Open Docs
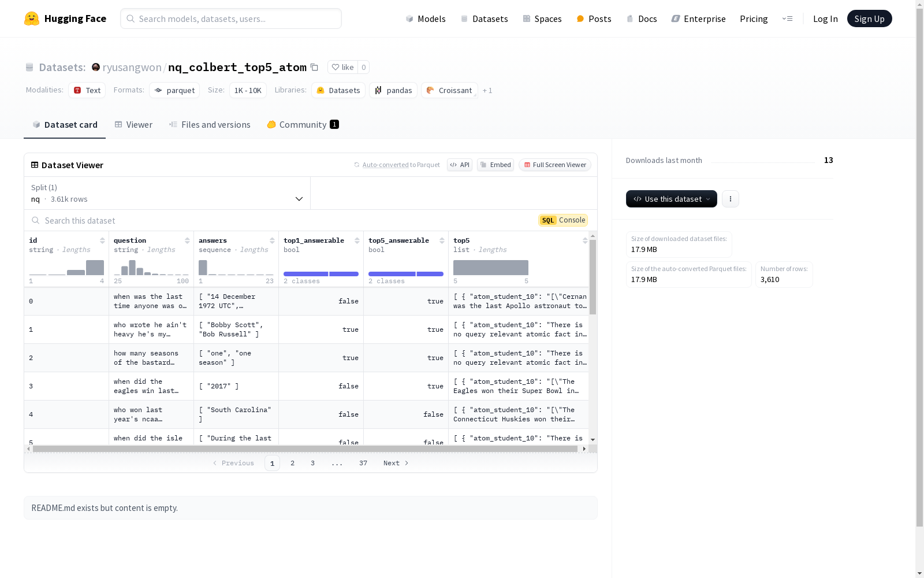The image size is (924, 578). (x=642, y=18)
